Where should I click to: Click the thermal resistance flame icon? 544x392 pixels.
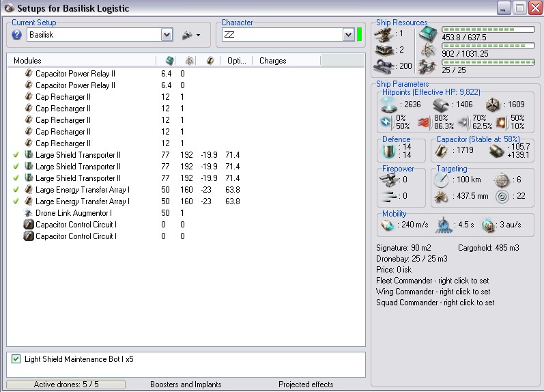tap(424, 122)
